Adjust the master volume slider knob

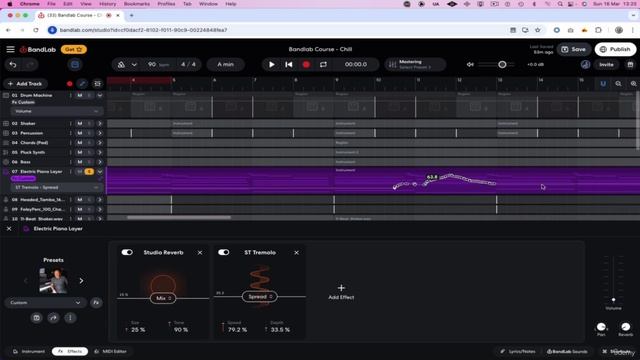(x=502, y=64)
